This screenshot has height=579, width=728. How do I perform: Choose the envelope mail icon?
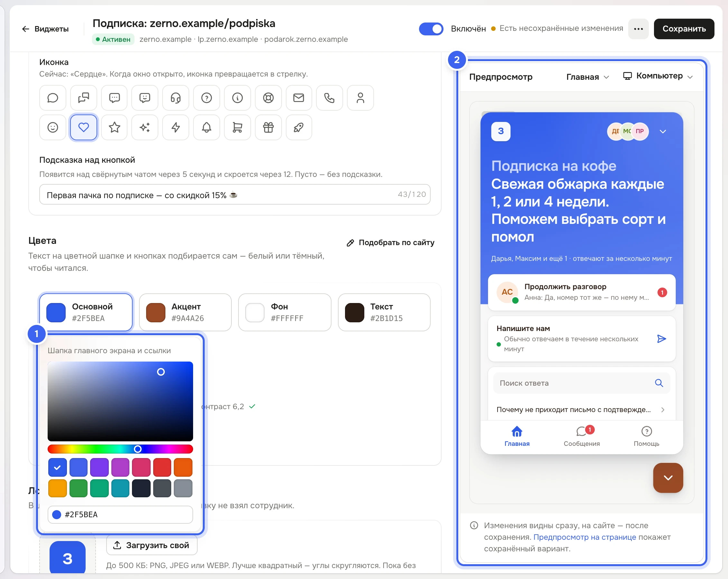(x=298, y=98)
